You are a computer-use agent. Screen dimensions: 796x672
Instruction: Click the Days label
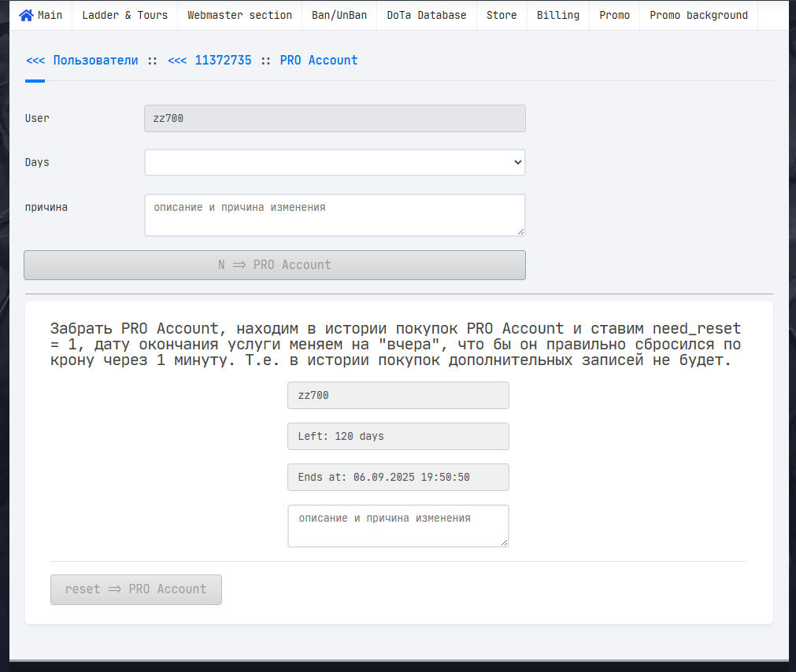tap(37, 162)
